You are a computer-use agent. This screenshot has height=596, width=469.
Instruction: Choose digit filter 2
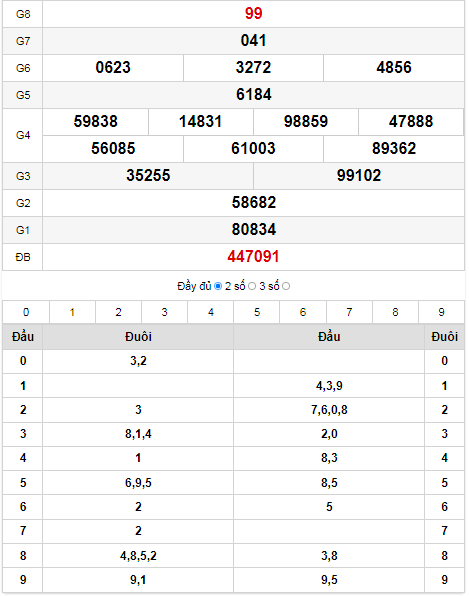point(118,312)
